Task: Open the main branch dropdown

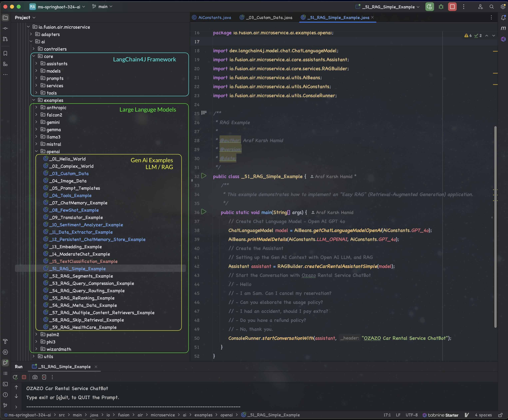Action: pyautogui.click(x=103, y=7)
